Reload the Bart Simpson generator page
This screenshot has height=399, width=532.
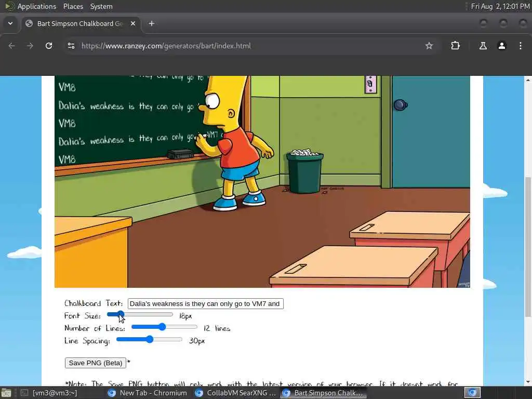click(x=49, y=46)
